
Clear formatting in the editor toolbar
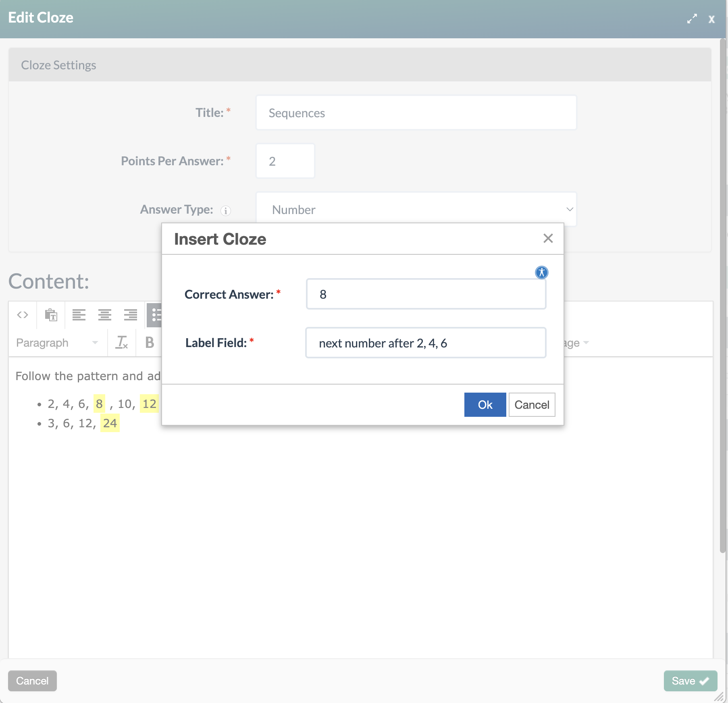click(122, 343)
